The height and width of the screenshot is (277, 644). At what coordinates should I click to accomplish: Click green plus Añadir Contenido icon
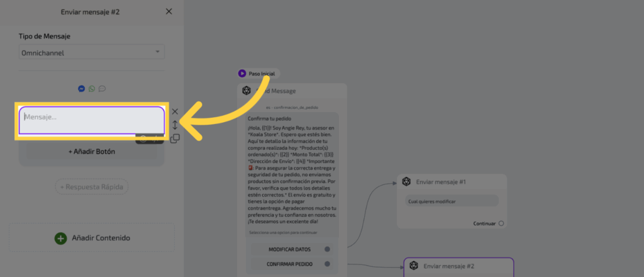(60, 238)
